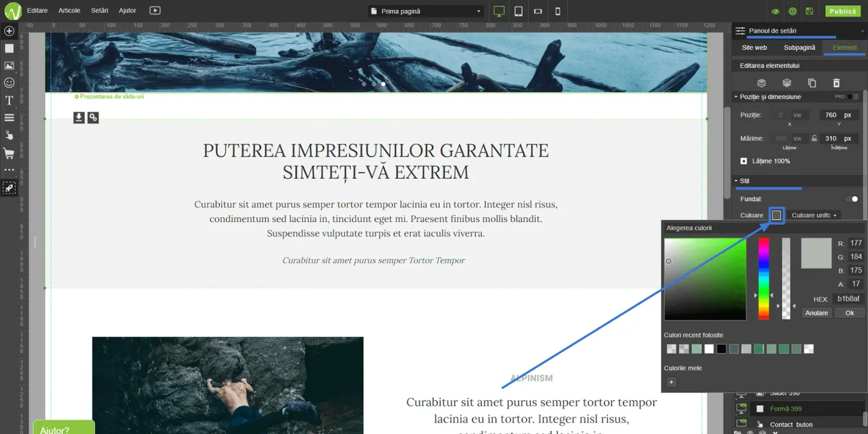Open the Ajutor menu
The image size is (868, 434).
[x=127, y=11]
